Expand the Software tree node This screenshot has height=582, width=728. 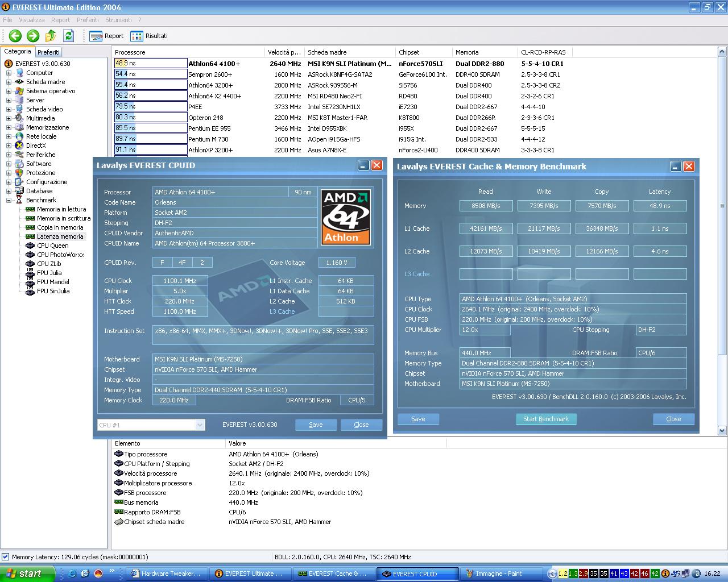click(9, 164)
